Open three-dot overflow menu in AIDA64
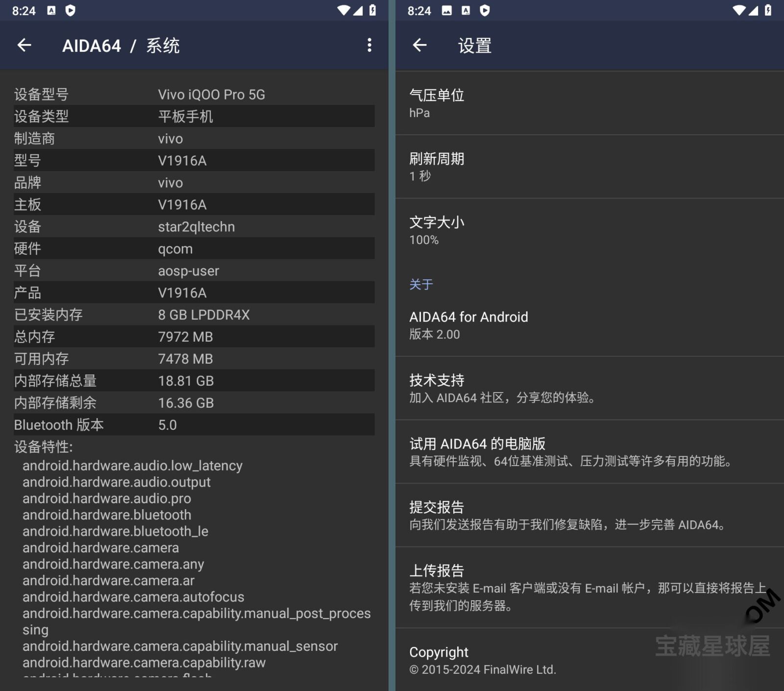This screenshot has width=784, height=691. pyautogui.click(x=369, y=46)
